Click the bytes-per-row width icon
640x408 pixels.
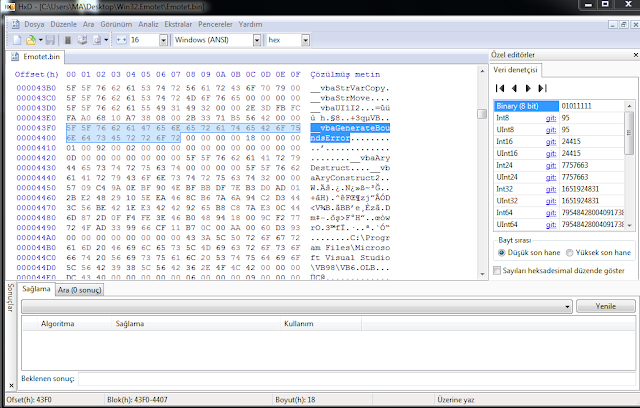click(121, 40)
